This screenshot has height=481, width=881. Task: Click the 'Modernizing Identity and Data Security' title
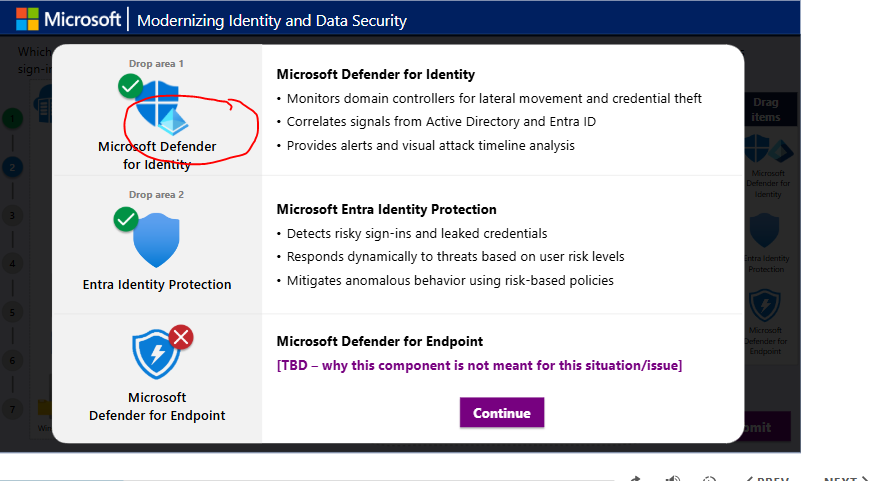272,21
